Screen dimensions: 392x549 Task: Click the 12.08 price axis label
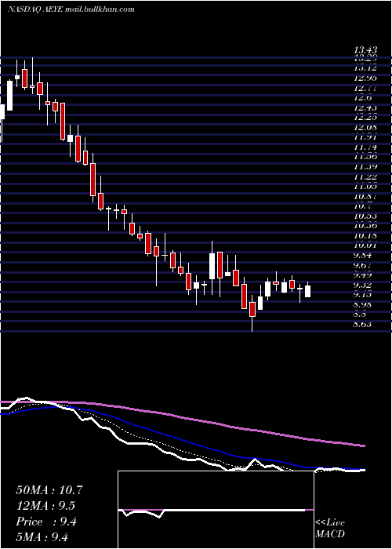pos(366,128)
